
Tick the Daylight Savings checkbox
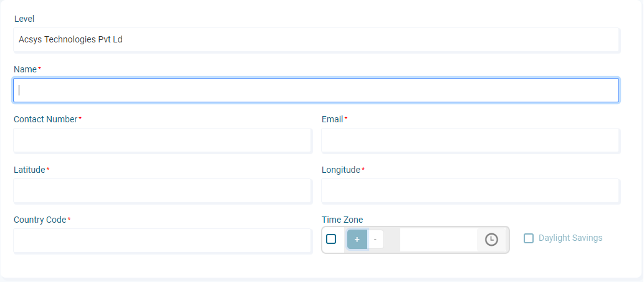[x=529, y=238]
